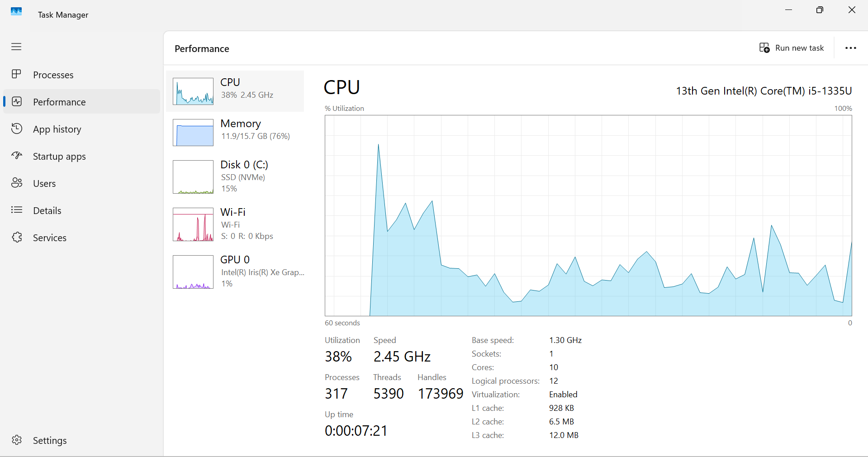Viewport: 868px width, 457px height.
Task: Click the Users people icon
Action: click(x=17, y=183)
